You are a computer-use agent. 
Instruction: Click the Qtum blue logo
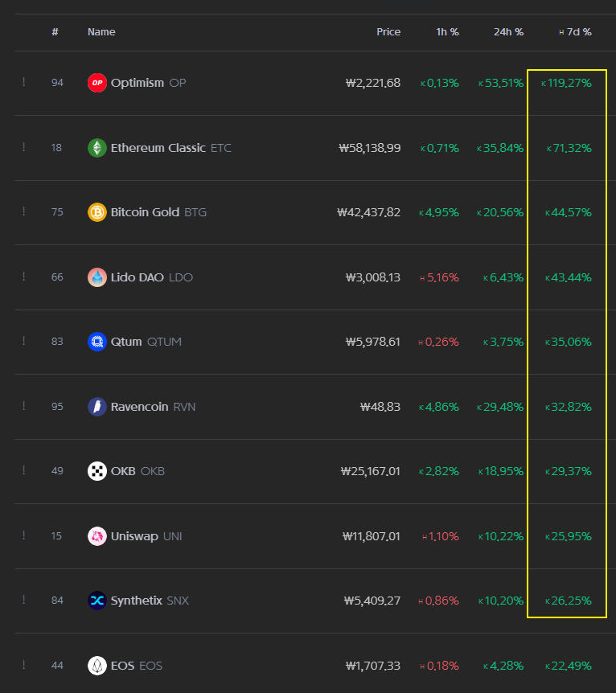coord(97,342)
